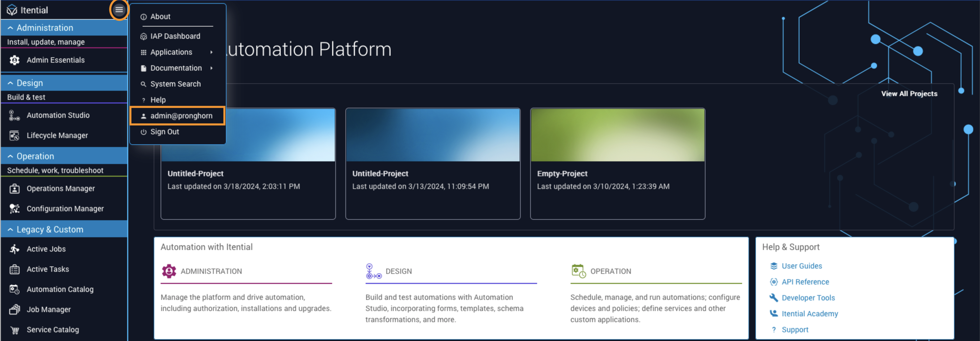Open Service Catalog cart icon
Screen dimensions: 980x341
pos(14,330)
